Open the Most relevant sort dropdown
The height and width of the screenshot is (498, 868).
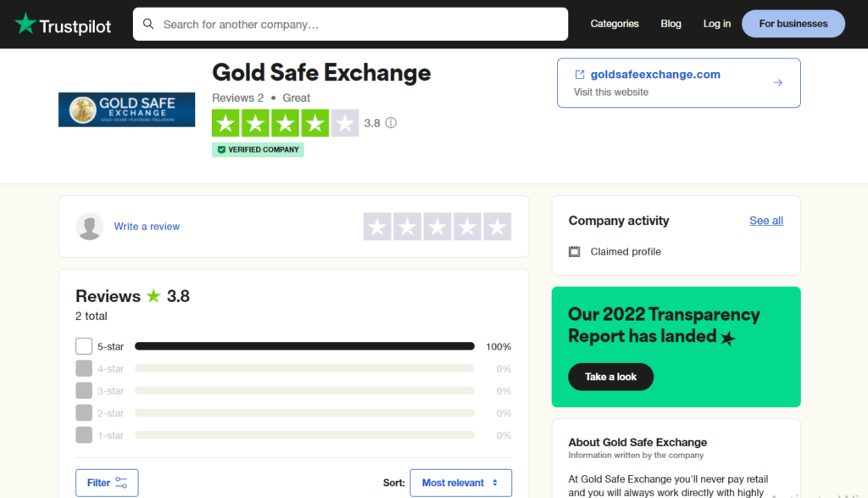[x=460, y=483]
